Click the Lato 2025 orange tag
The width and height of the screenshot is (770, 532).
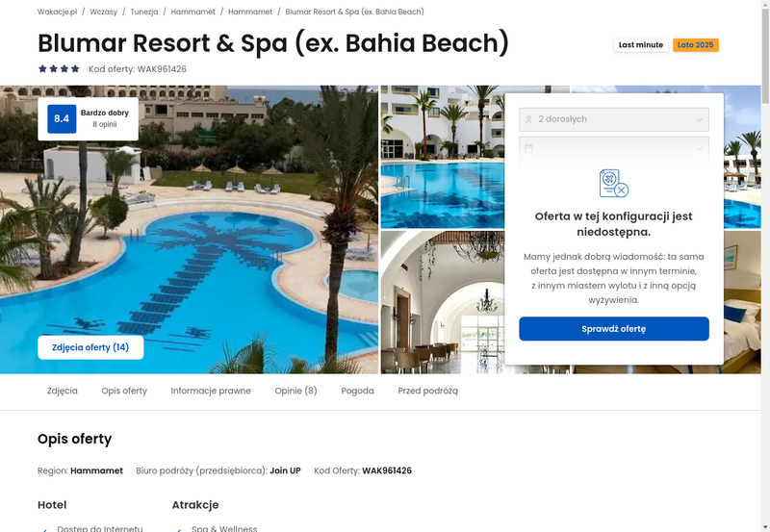[x=695, y=44]
